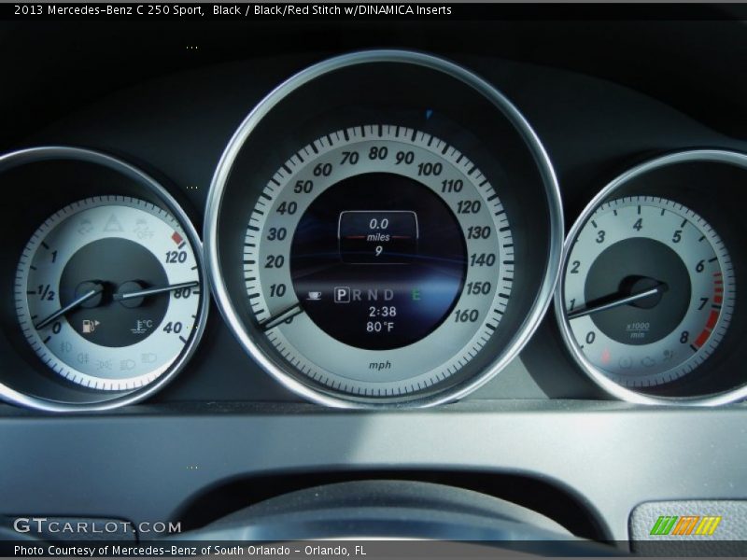Click the warning triangle indicator
747x560 pixels.
tap(114, 222)
